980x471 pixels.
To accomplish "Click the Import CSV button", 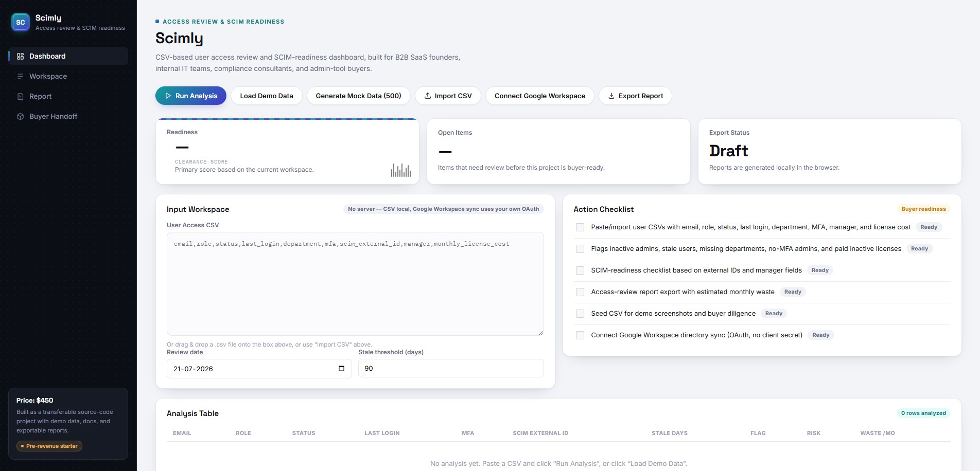I will click(448, 96).
